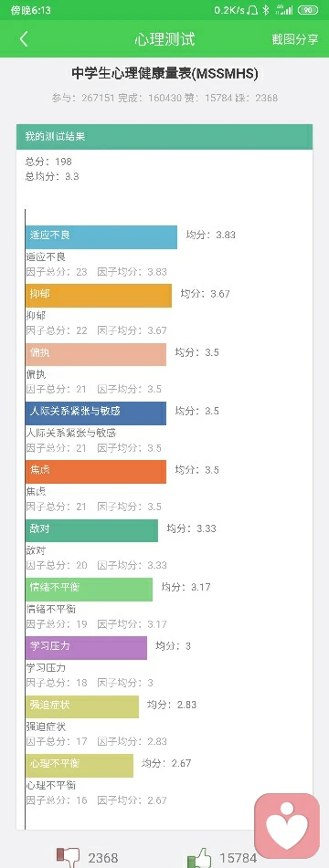Open the pink heart floating icon

(x=287, y=827)
